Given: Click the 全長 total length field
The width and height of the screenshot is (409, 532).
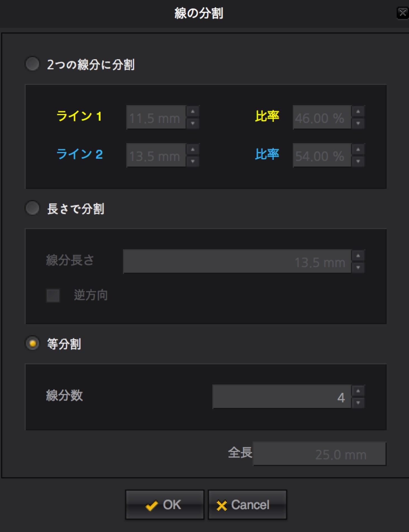Looking at the screenshot, I should [x=320, y=454].
